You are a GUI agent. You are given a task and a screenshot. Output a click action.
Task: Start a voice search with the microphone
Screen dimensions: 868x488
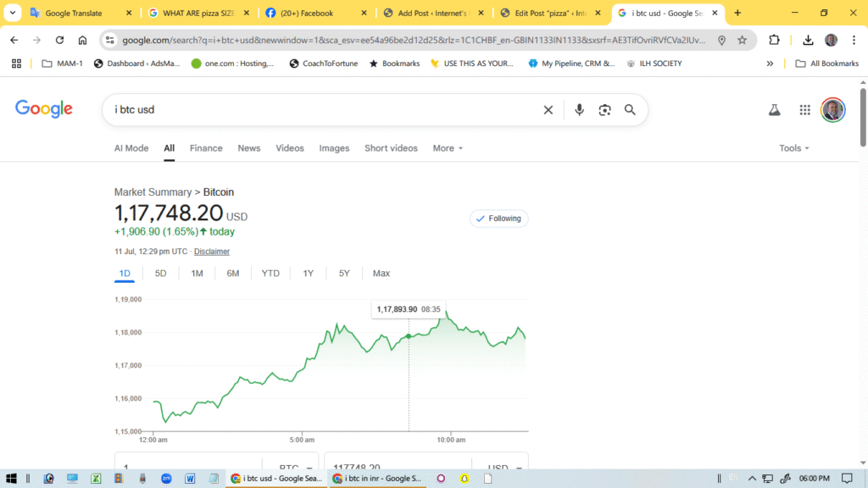[579, 109]
